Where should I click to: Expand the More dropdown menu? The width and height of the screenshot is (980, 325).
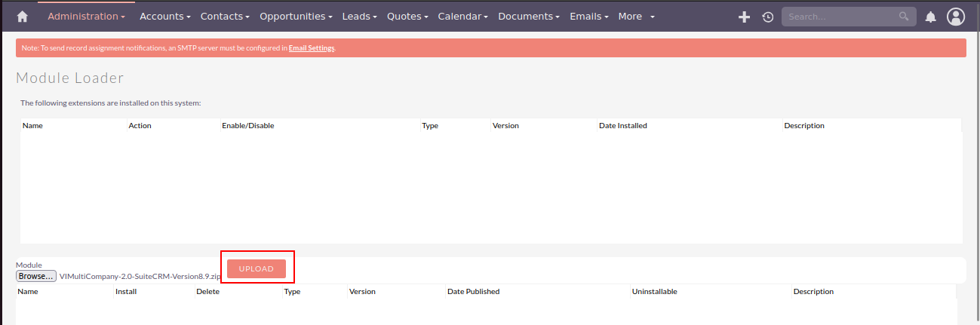[636, 17]
